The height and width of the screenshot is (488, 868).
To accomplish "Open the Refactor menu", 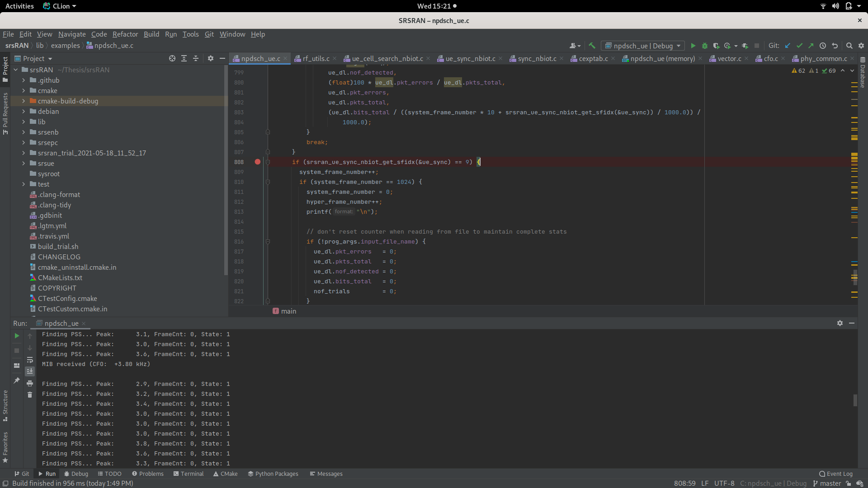I will [125, 34].
